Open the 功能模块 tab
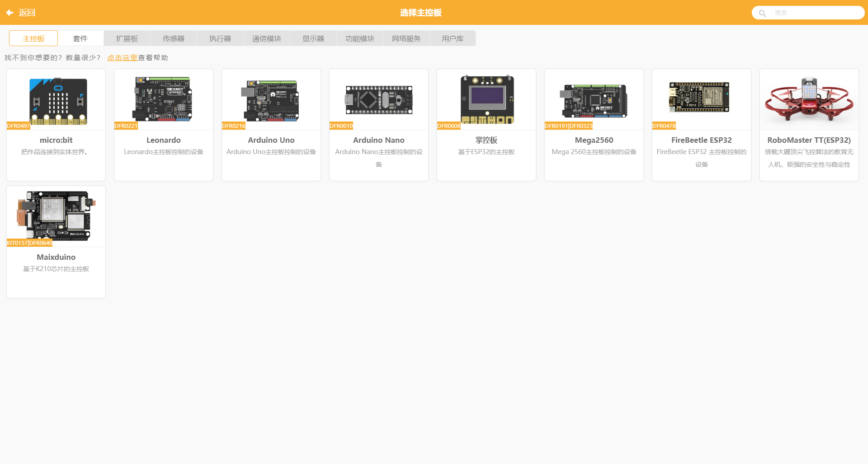The height and width of the screenshot is (464, 868). [360, 38]
